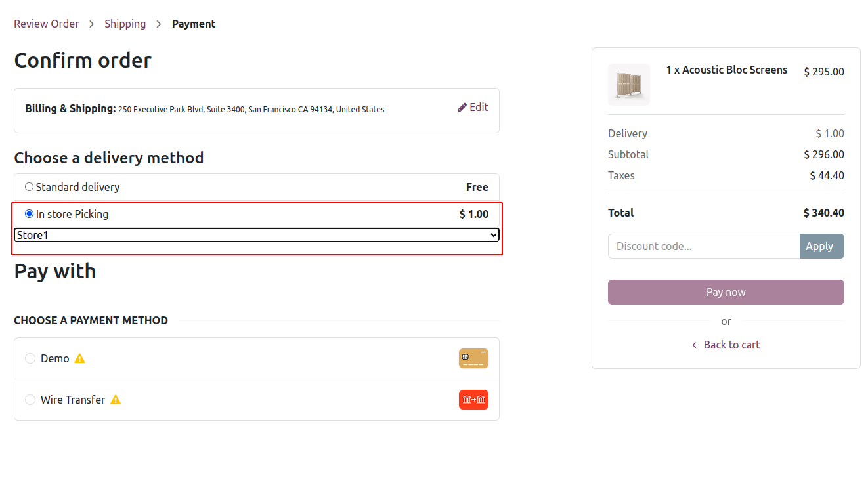Screen dimensions: 868x483
Task: Click the breadcrumb arrow after Shipping
Action: click(159, 24)
